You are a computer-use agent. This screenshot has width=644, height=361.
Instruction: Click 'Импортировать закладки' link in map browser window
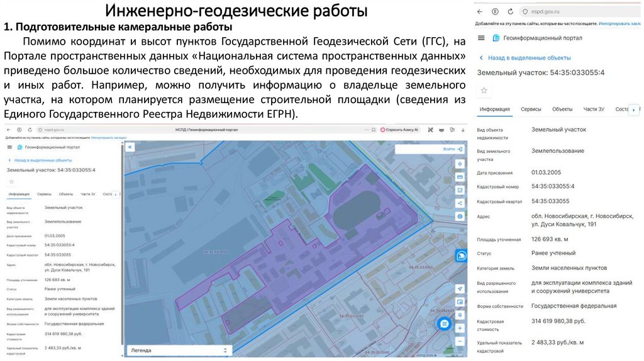(x=108, y=138)
